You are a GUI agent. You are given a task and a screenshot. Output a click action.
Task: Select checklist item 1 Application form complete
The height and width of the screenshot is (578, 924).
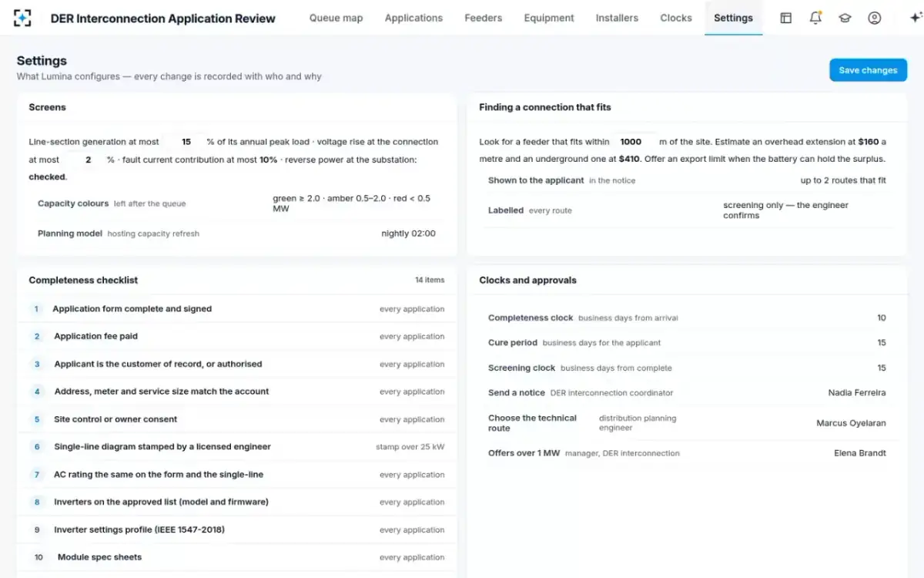point(237,309)
